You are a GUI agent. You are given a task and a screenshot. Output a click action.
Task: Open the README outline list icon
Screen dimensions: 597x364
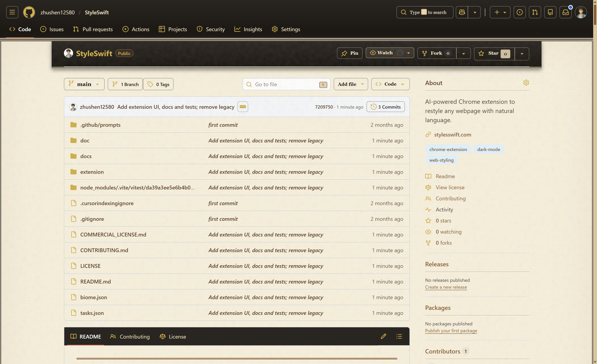pyautogui.click(x=399, y=336)
